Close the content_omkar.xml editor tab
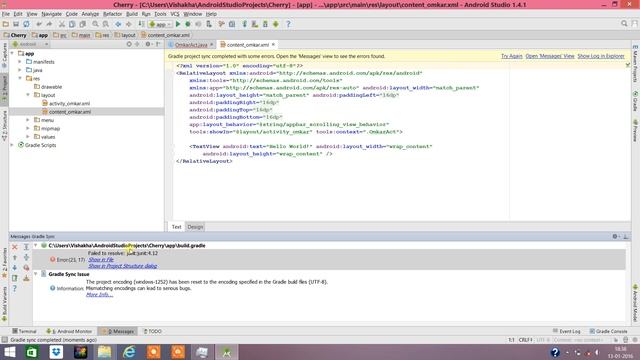The height and width of the screenshot is (360, 640). 273,44
